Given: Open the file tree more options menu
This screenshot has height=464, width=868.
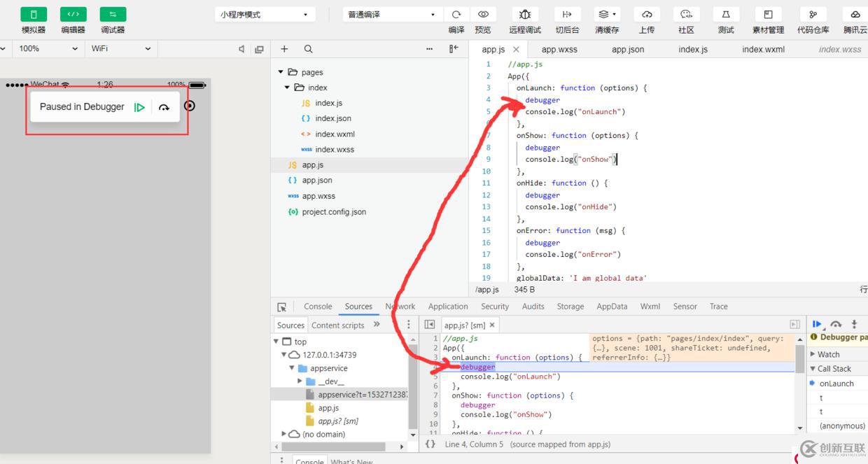Looking at the screenshot, I should pyautogui.click(x=429, y=49).
